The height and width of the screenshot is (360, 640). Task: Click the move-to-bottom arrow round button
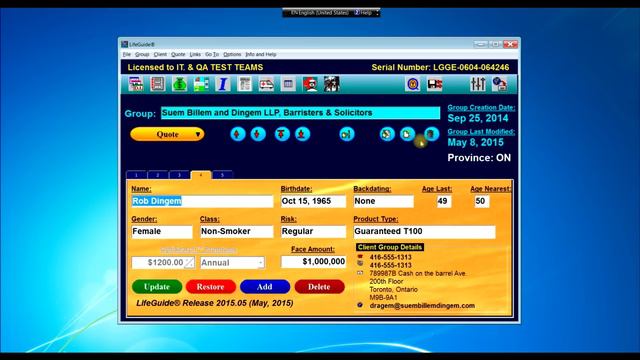pos(302,134)
